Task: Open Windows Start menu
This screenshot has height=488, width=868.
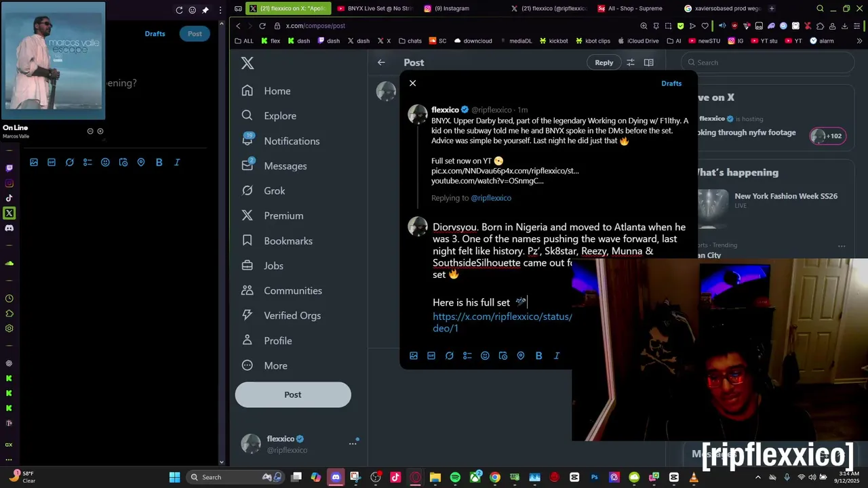Action: click(174, 477)
